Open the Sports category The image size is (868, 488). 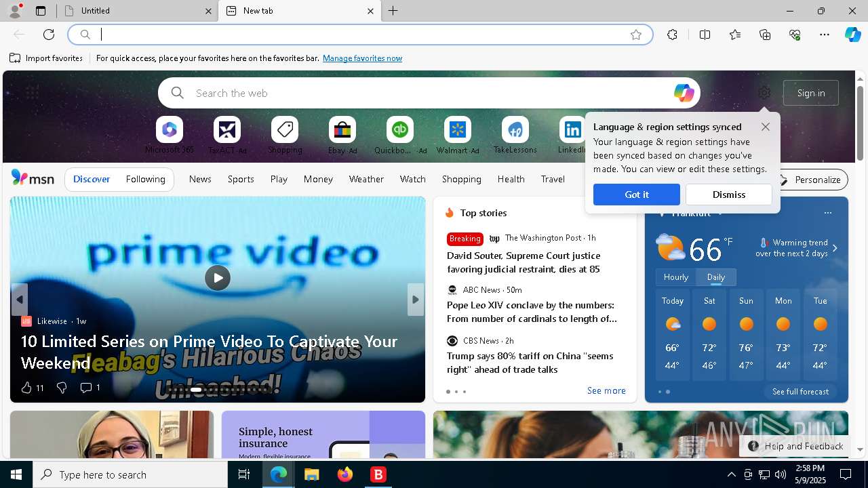coord(241,179)
